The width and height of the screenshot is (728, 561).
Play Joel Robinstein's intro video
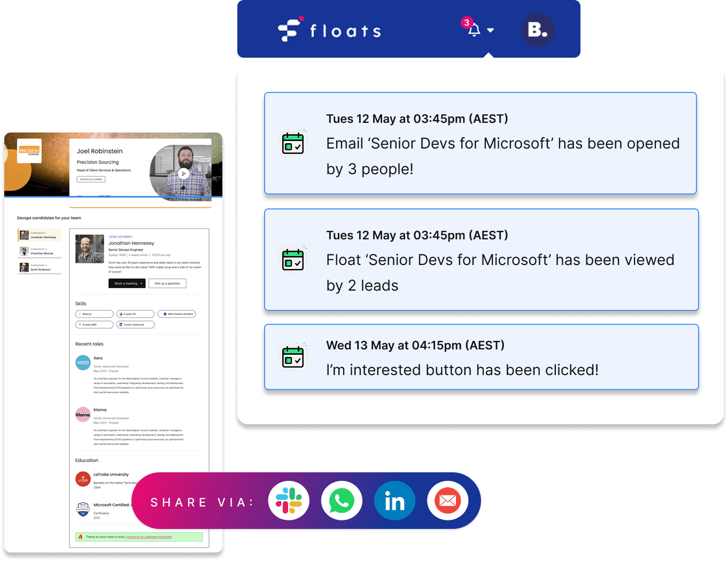point(183,173)
